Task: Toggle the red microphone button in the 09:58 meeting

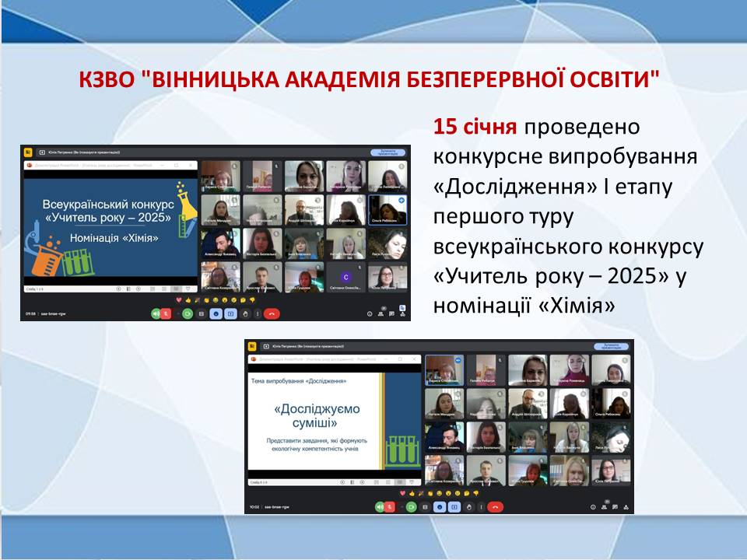Action: tap(167, 313)
